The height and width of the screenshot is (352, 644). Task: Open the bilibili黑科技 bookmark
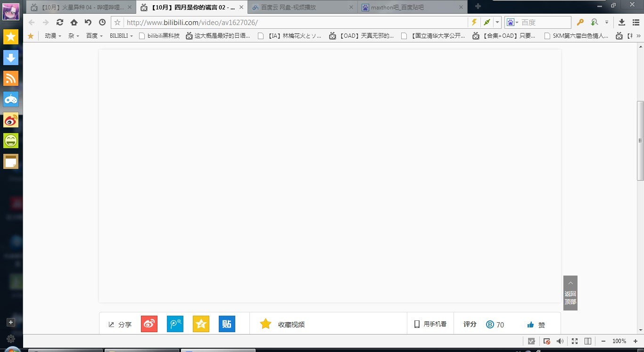[159, 36]
